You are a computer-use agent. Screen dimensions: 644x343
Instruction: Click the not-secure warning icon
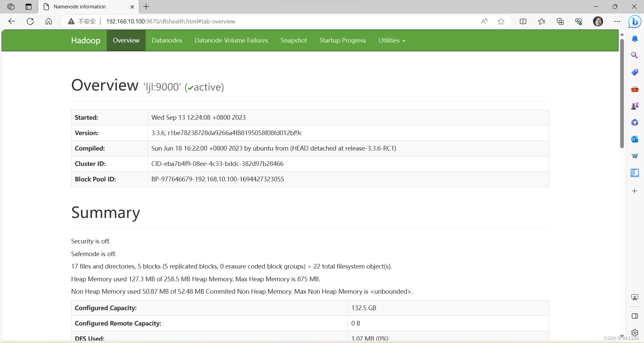point(71,21)
